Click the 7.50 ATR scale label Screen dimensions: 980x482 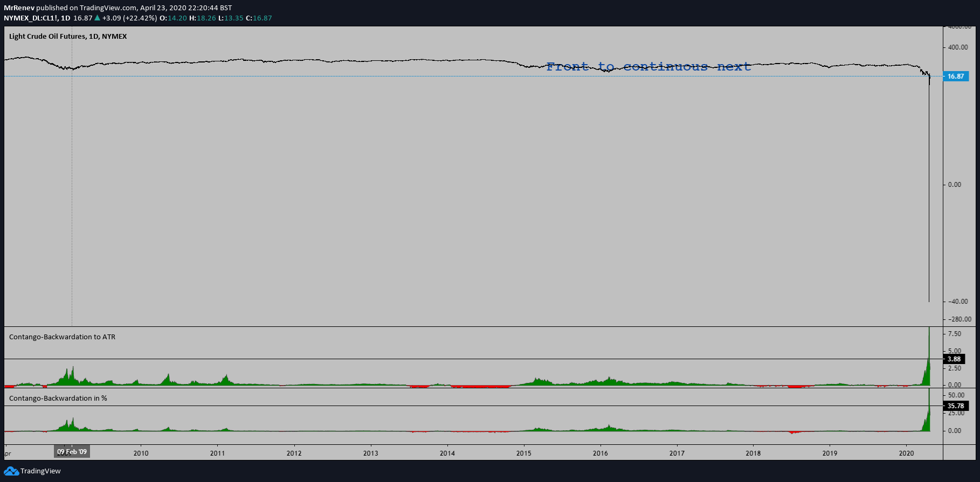tap(955, 334)
